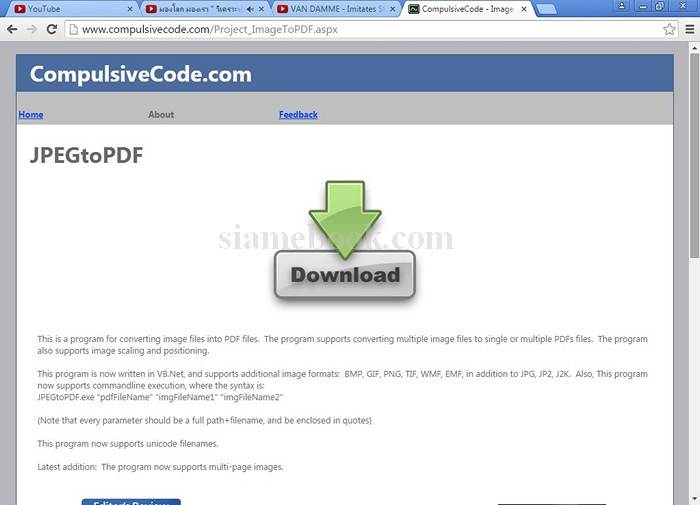The width and height of the screenshot is (700, 505).
Task: Mute the second tab via speaker icon
Action: 250,9
